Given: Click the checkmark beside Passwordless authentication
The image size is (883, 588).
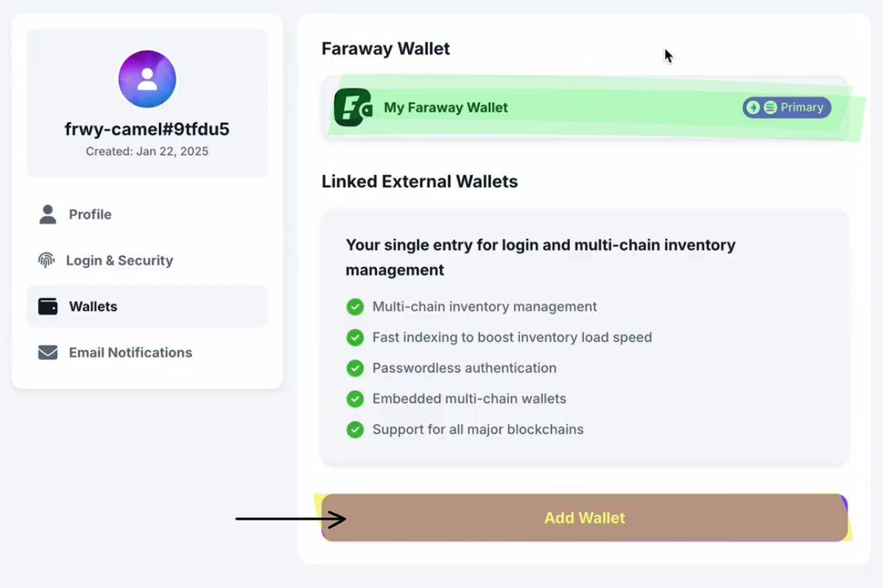Looking at the screenshot, I should pyautogui.click(x=355, y=368).
